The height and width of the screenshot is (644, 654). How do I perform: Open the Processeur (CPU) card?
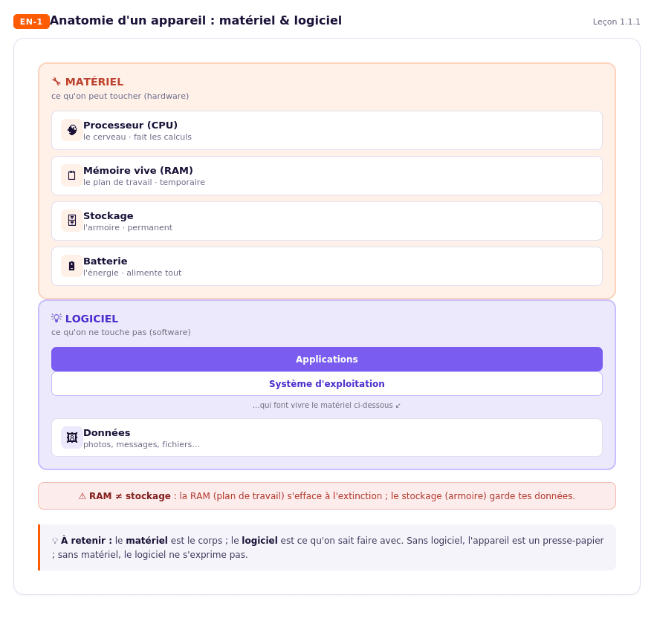click(327, 130)
